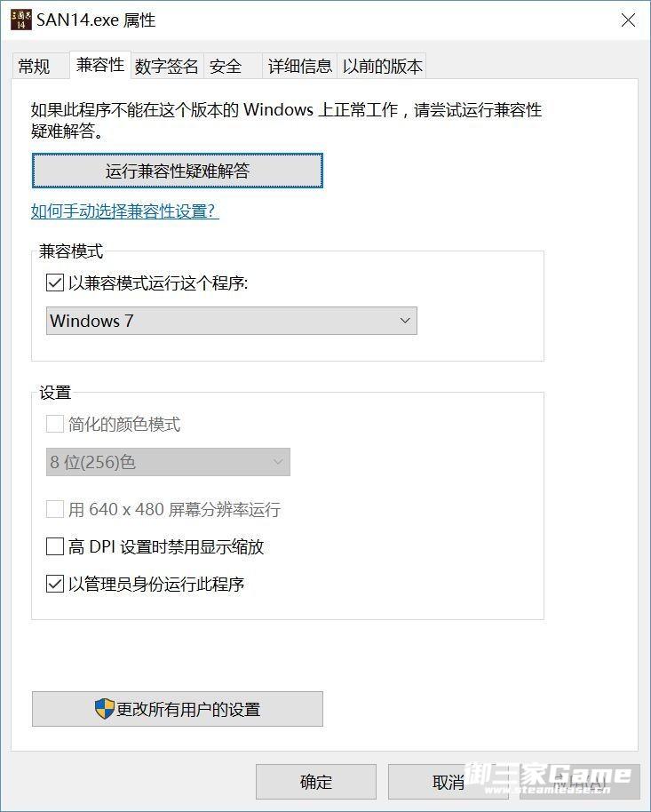Click 运行兼容性疑难解答 button

[x=178, y=171]
